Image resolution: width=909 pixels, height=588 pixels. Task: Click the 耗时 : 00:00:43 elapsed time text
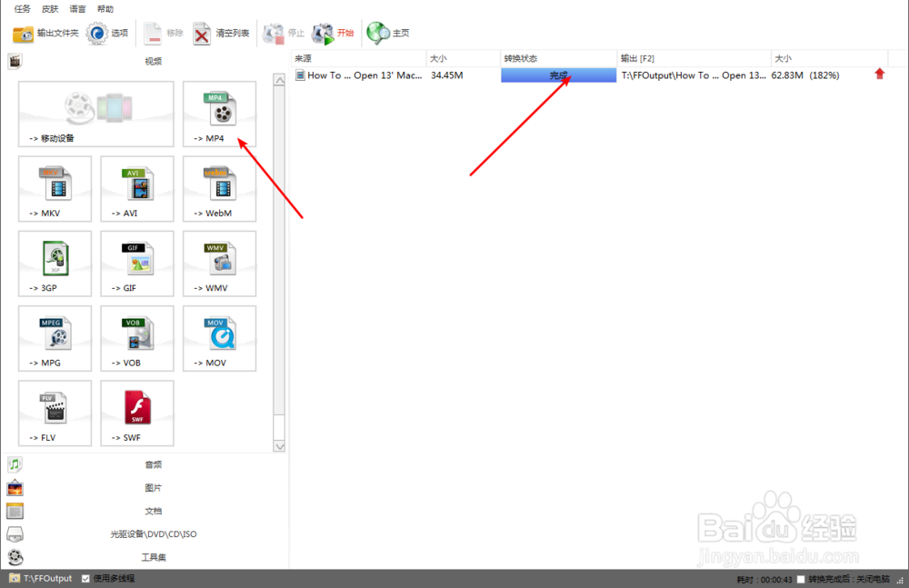[764, 579]
